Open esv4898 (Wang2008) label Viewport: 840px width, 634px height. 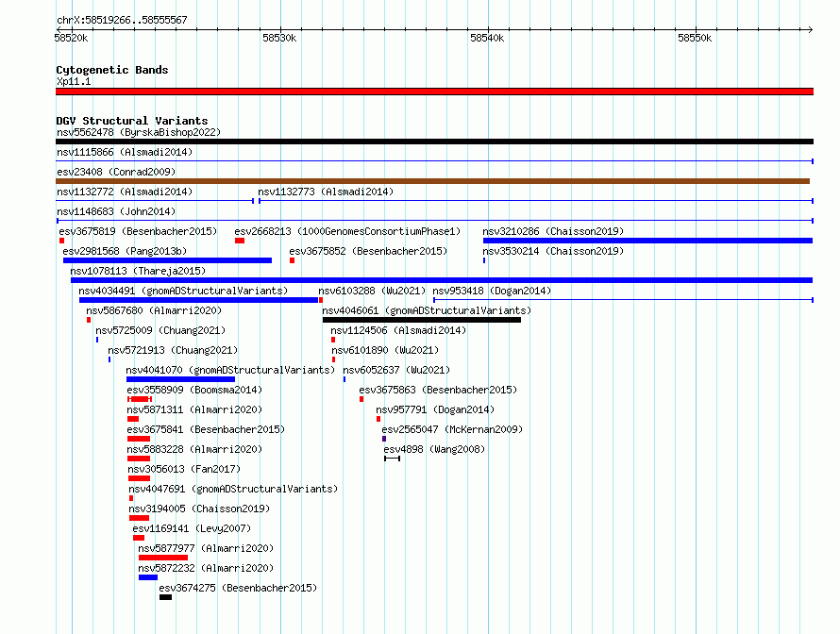[434, 449]
